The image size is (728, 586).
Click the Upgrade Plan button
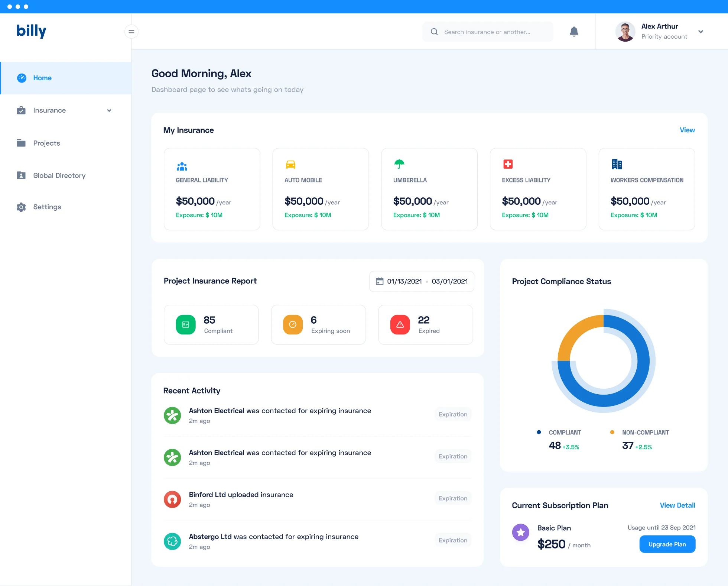(667, 544)
